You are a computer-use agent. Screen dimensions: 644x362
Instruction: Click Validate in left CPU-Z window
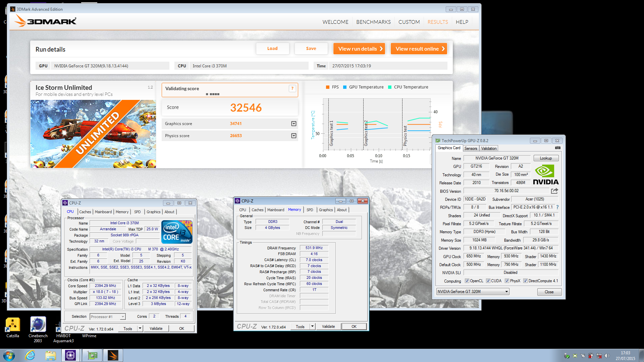coord(156,328)
